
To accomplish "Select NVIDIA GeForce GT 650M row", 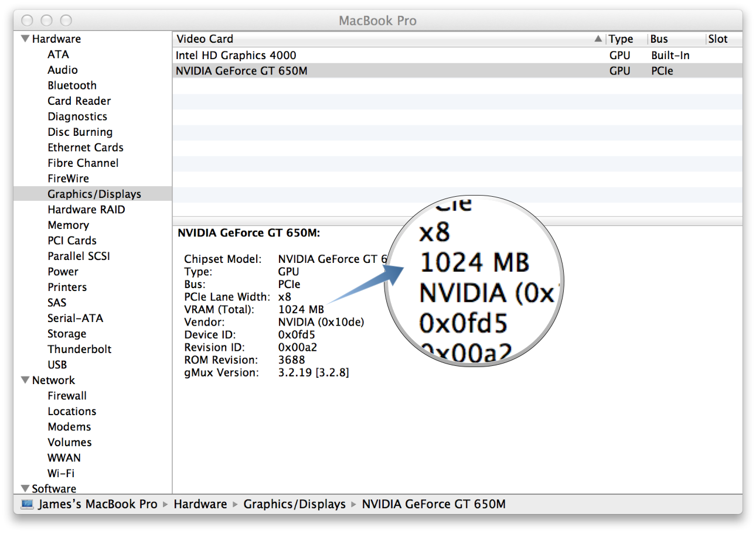I will click(x=457, y=71).
